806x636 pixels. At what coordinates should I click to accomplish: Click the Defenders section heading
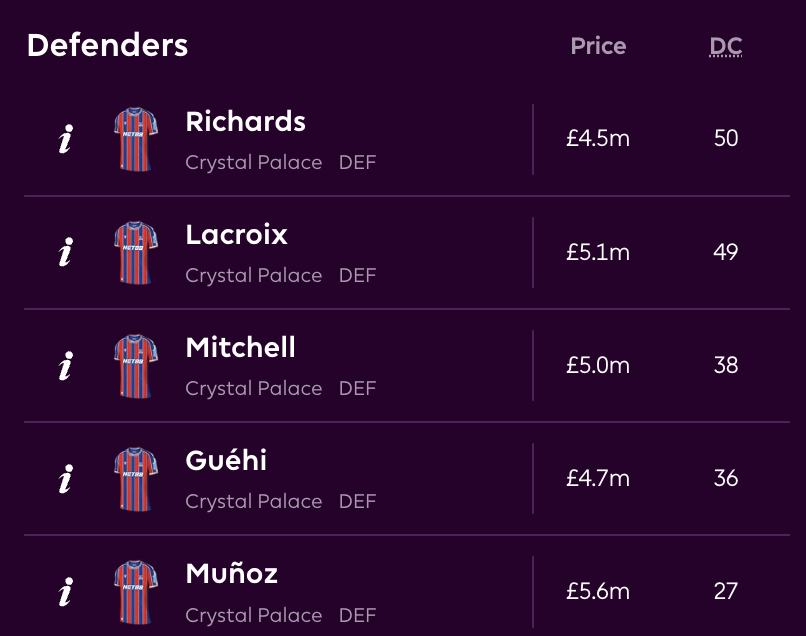click(107, 45)
